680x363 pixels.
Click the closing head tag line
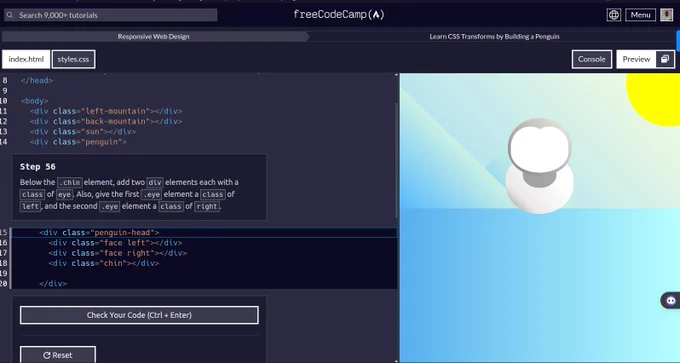(37, 81)
